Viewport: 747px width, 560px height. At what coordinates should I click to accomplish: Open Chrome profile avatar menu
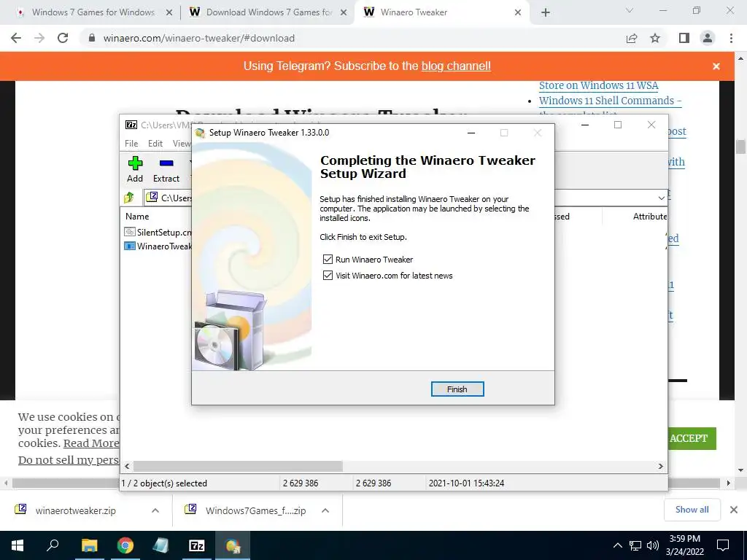(708, 38)
